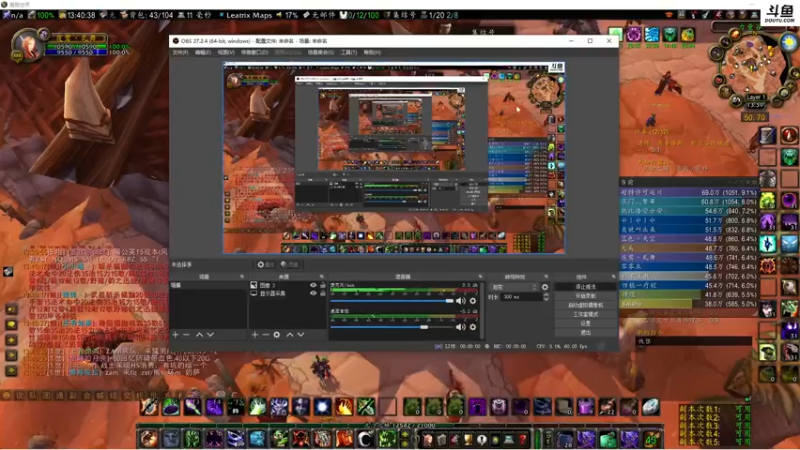This screenshot has width=800, height=450.
Task: Click the player character portrait
Action: click(27, 45)
